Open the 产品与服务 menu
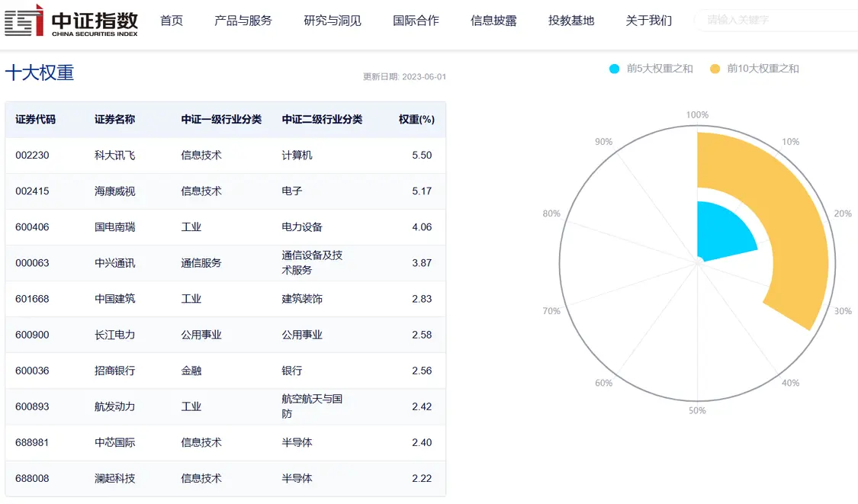 (243, 21)
